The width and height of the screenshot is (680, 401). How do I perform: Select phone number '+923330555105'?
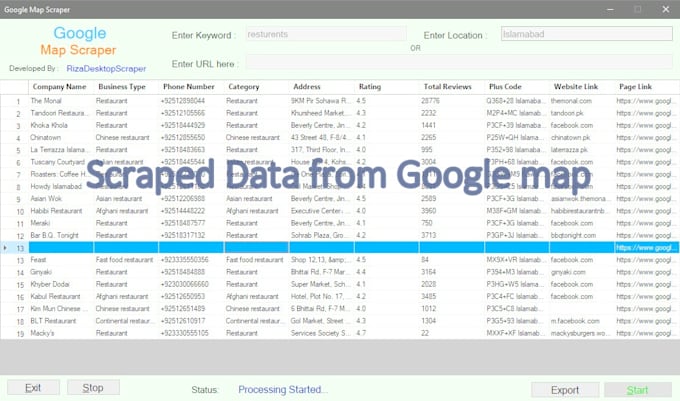(x=191, y=333)
